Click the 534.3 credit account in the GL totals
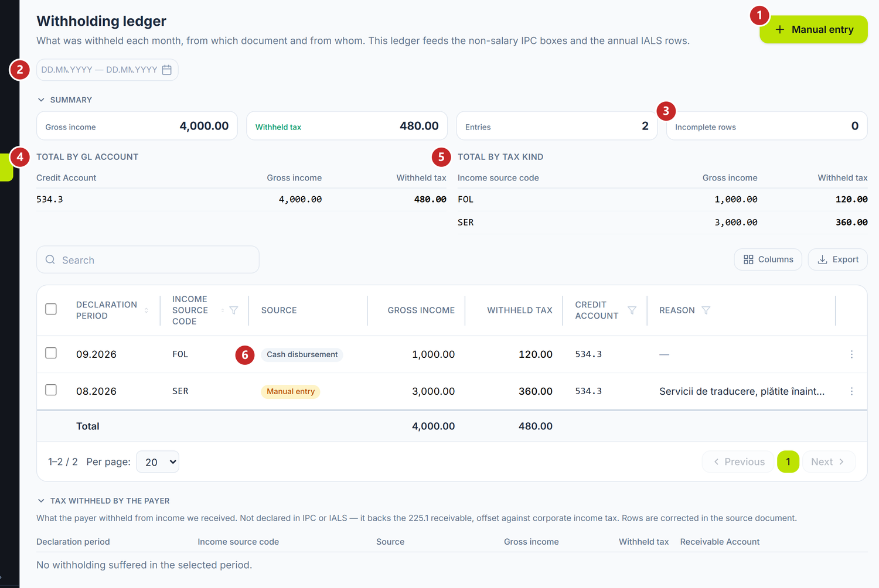Screen dimensions: 879x588 tap(50, 199)
